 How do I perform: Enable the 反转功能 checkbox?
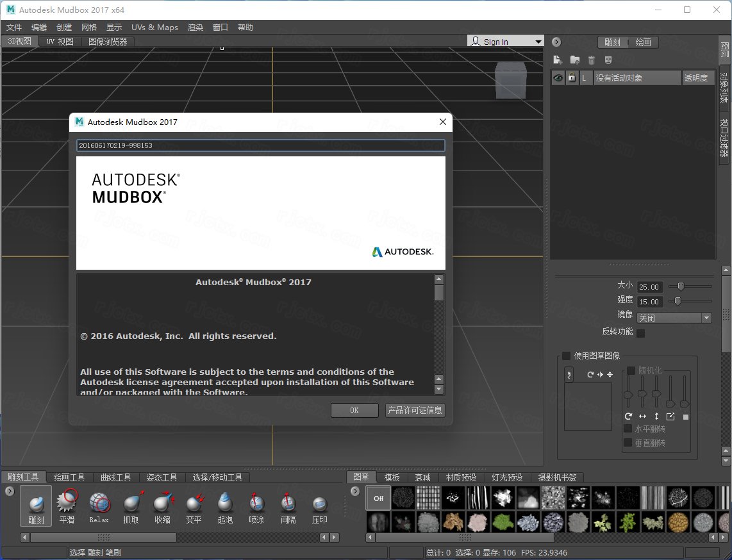(x=640, y=333)
